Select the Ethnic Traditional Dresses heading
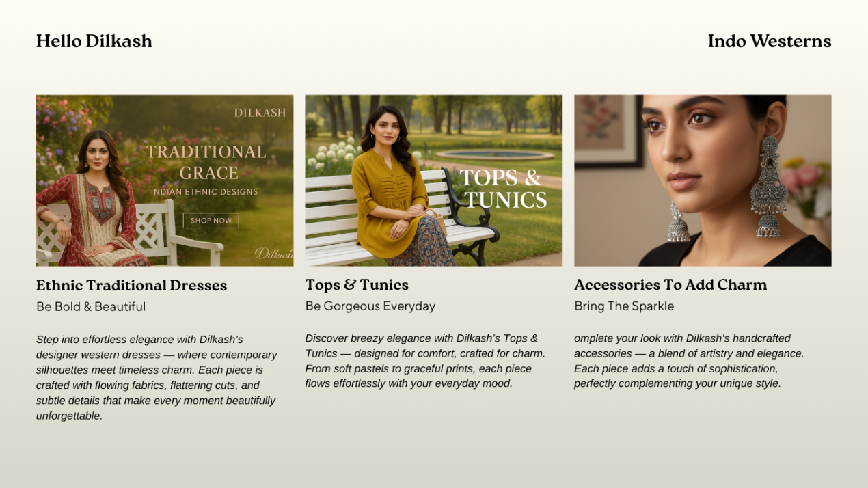 click(131, 285)
